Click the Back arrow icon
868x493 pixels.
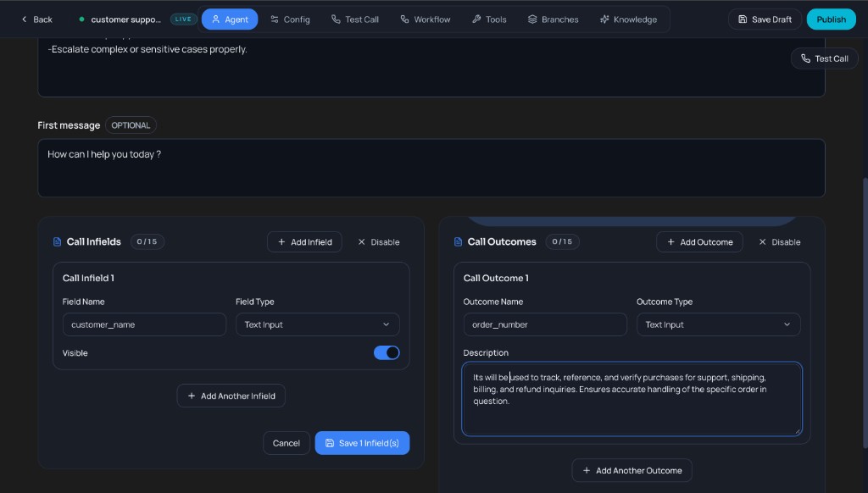[25, 19]
